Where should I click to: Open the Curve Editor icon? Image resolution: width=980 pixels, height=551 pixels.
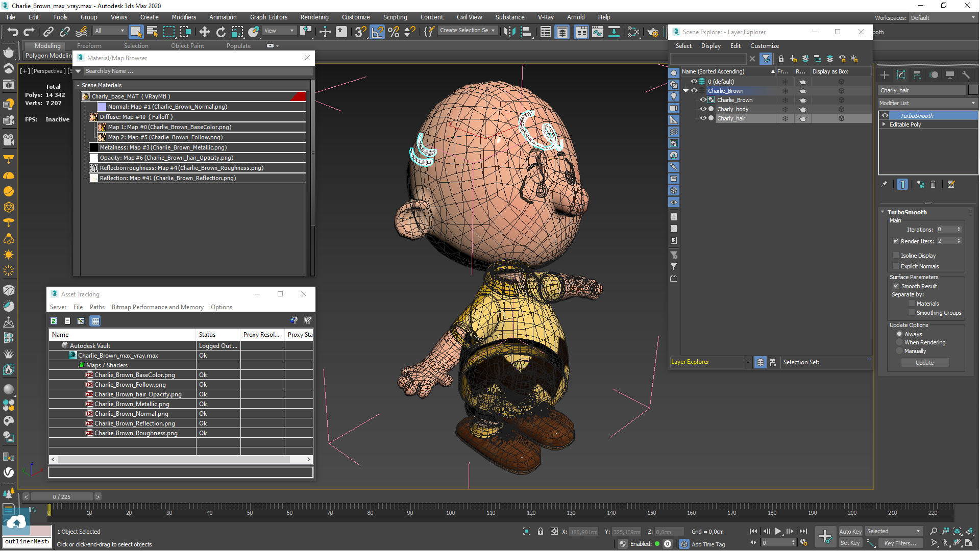click(598, 32)
